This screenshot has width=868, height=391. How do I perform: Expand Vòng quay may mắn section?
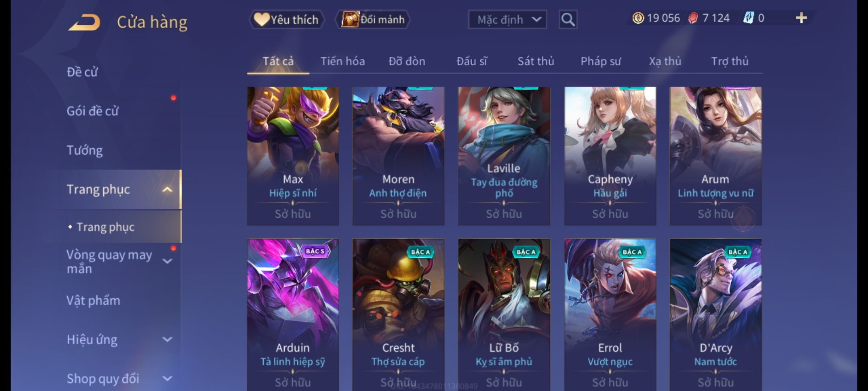[x=167, y=261]
